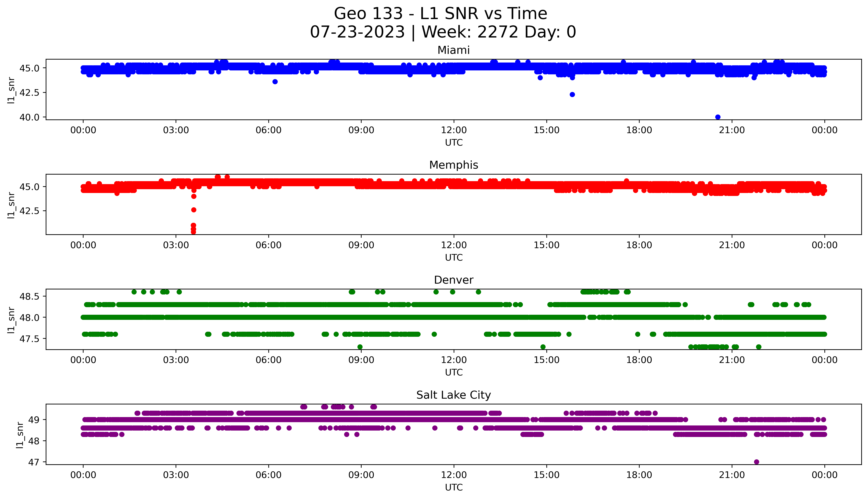Click the Denver l1_snr y-axis label
The width and height of the screenshot is (868, 499).
pos(11,320)
